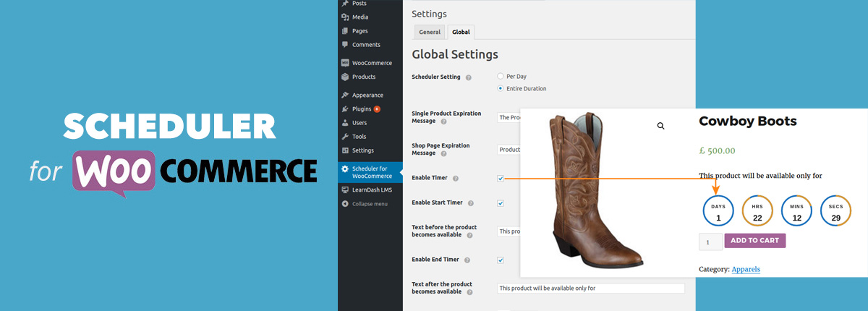Click the Days countdown circle
Viewport: 868px width, 311px height.
[x=718, y=210]
